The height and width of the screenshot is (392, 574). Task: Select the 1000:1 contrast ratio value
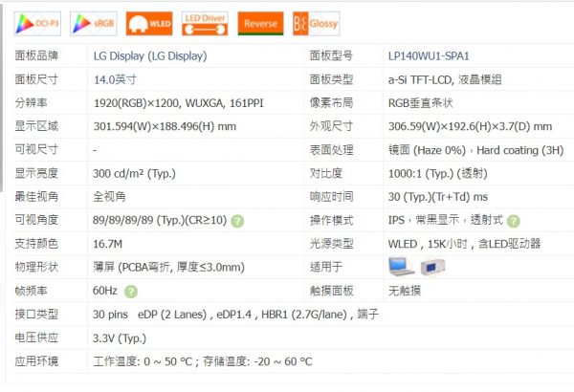(438, 173)
